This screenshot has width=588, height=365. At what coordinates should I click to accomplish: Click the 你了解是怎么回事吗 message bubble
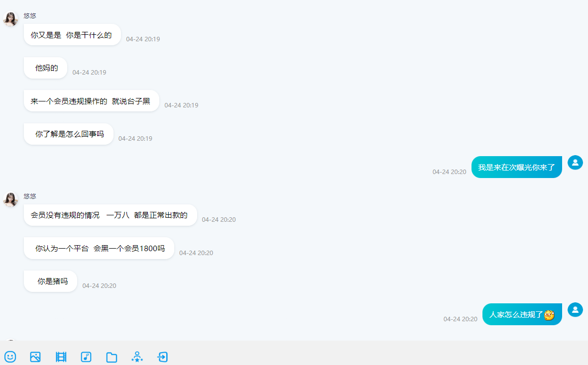pos(69,134)
